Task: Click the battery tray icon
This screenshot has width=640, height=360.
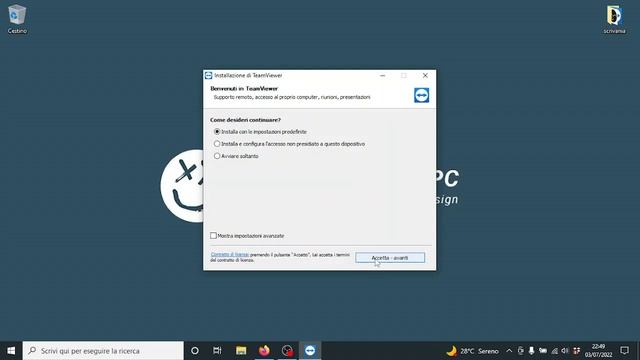Action: coord(543,351)
